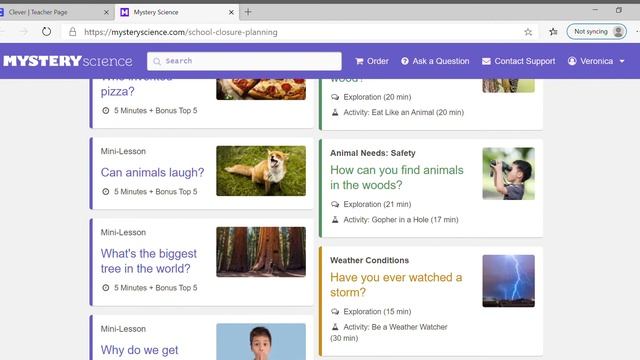Open the Order menu item
Screen dimensions: 640x360
coord(372,61)
